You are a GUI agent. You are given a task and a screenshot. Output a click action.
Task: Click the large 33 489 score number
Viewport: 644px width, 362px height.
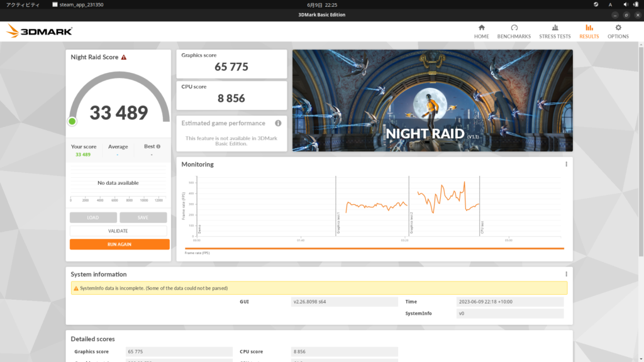[119, 113]
